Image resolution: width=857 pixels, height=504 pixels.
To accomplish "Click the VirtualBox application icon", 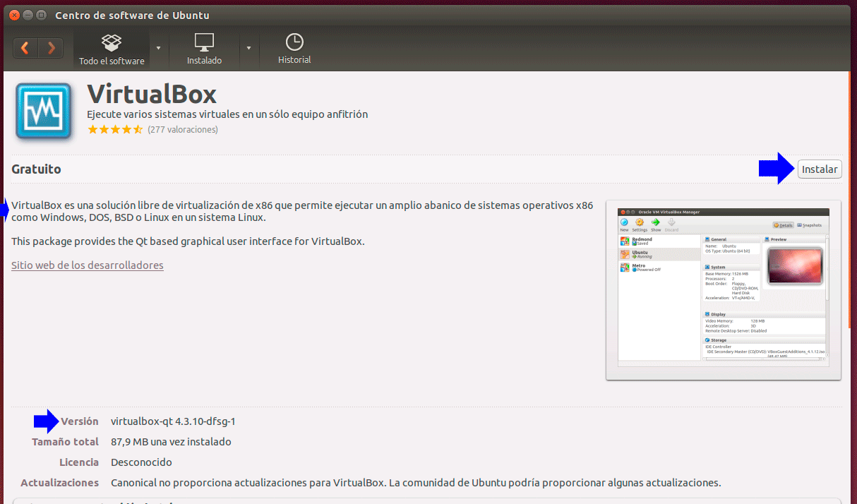I will tap(43, 110).
